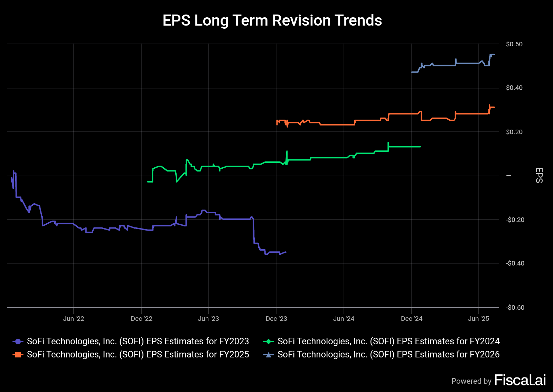Screen dimensions: 553x392
Task: Click the Jun '24 x-axis label
Action: (344, 319)
